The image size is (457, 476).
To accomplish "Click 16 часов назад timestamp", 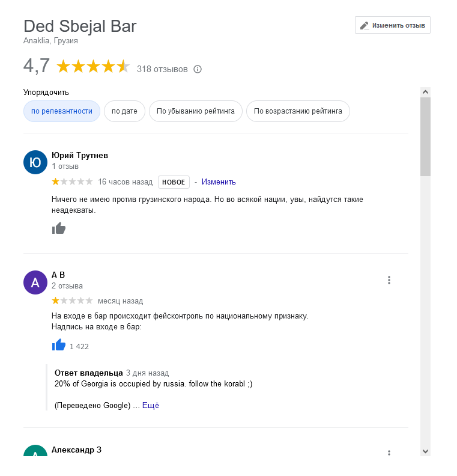I will (x=126, y=182).
